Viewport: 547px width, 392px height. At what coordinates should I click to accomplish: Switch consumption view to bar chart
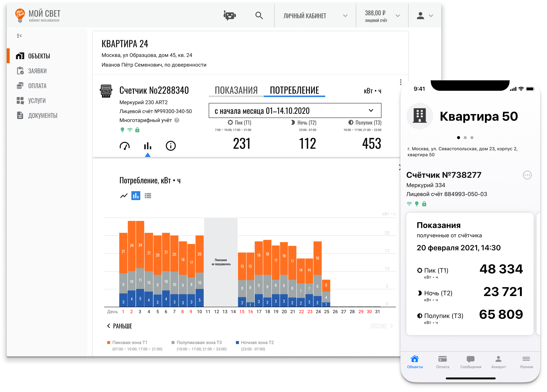[x=136, y=196]
